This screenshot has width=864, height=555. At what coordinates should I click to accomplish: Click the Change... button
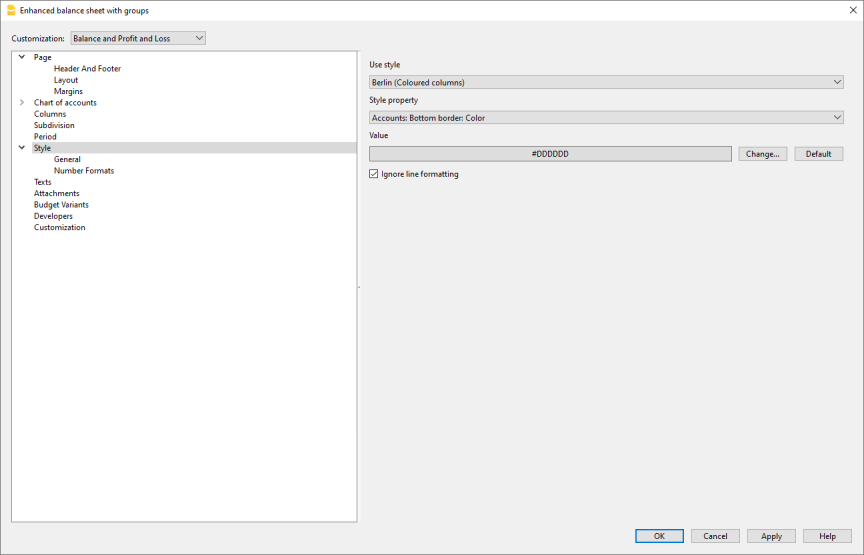pyautogui.click(x=763, y=154)
